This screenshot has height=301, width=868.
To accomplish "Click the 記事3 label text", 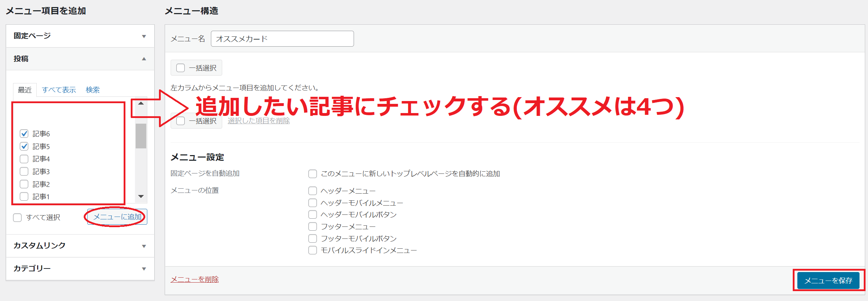I will pyautogui.click(x=41, y=171).
